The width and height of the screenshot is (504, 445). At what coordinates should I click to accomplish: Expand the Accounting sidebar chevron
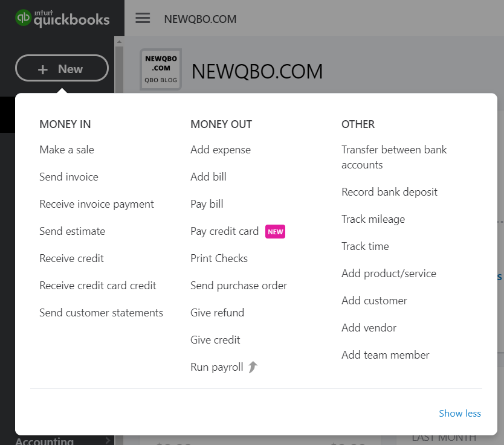tap(108, 441)
